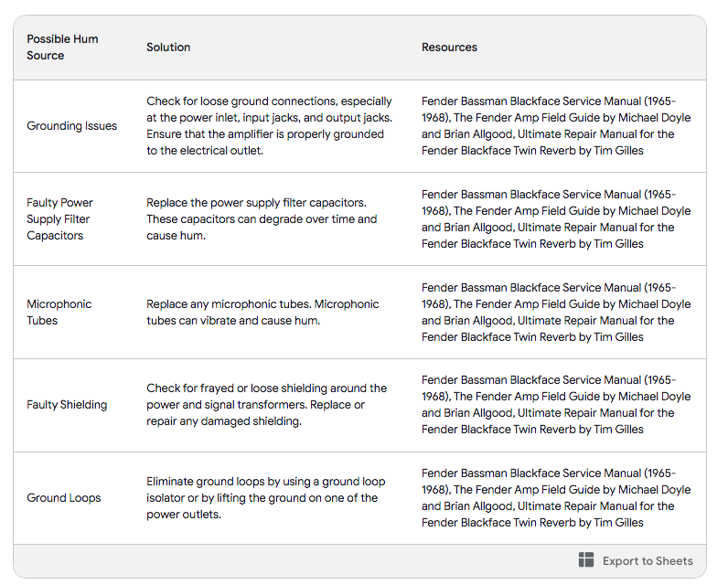Click the ground loop isolator solution text
This screenshot has width=728, height=585.
[x=265, y=498]
